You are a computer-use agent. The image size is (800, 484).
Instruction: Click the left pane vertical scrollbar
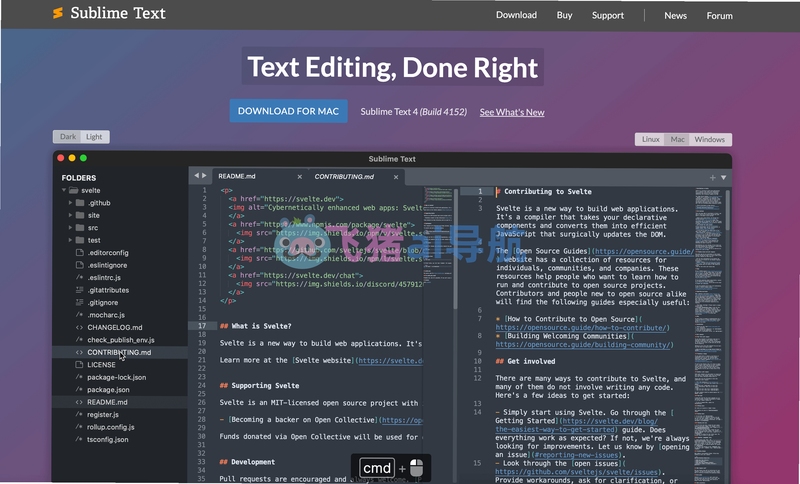[456, 250]
